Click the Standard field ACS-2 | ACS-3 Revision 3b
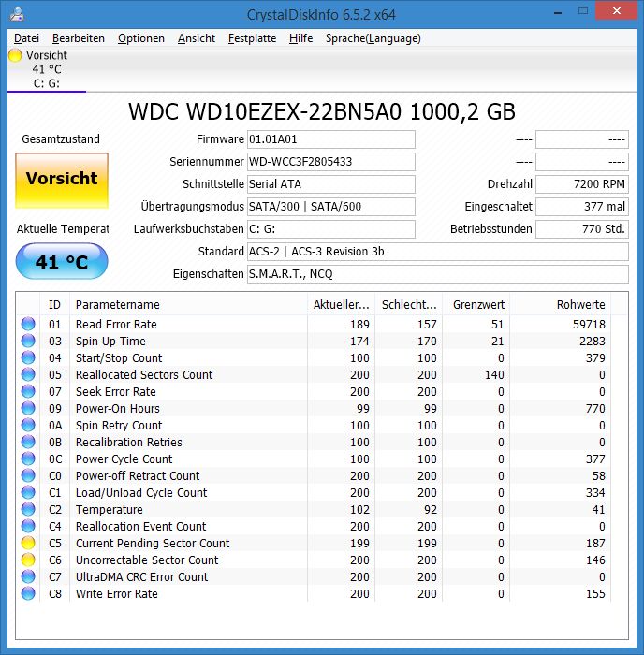The height and width of the screenshot is (655, 644). [x=437, y=252]
